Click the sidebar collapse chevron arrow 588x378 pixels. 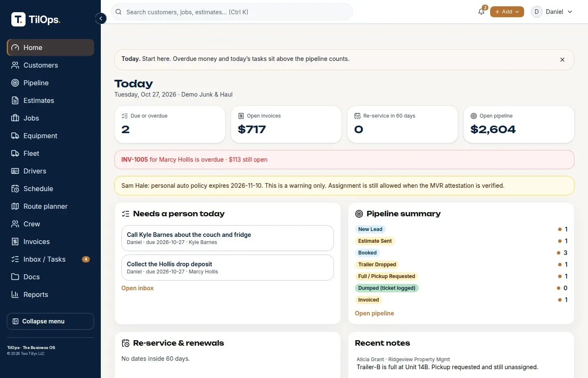point(101,18)
